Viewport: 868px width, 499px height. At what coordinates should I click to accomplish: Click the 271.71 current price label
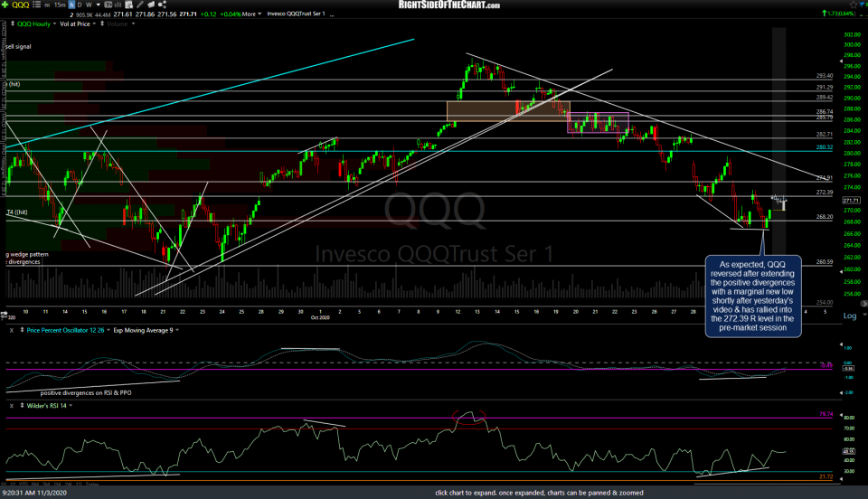coord(852,201)
